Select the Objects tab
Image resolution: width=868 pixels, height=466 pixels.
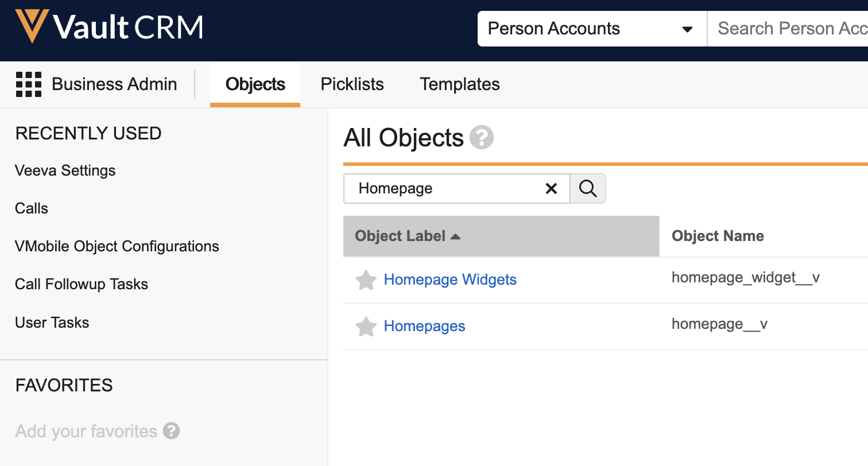point(255,84)
